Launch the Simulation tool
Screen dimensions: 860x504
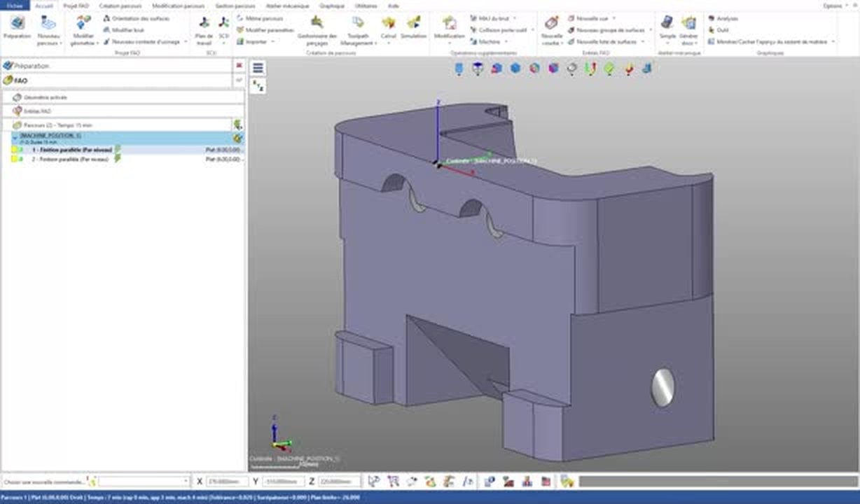413,27
